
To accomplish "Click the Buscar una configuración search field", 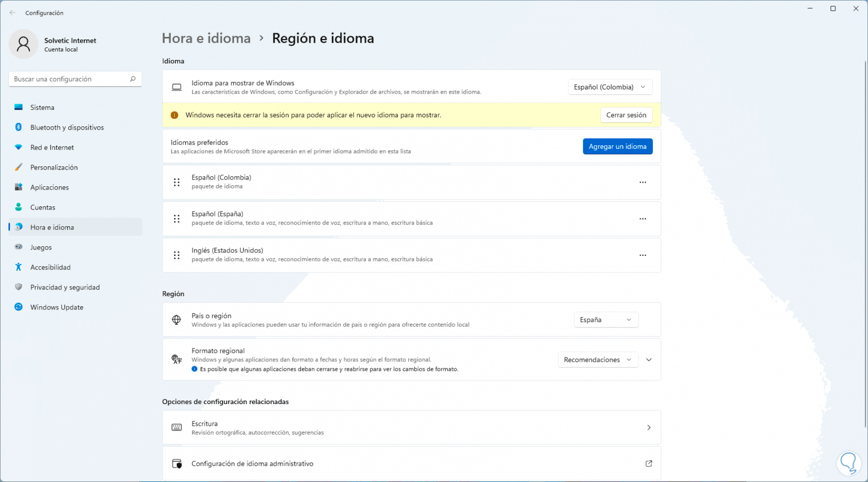I will click(75, 79).
